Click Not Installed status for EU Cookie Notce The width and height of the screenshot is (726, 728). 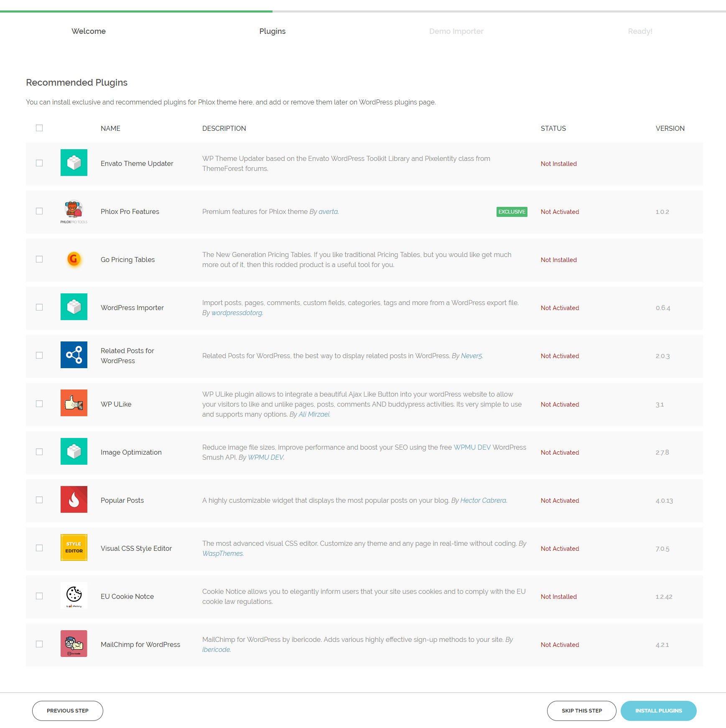click(x=559, y=597)
